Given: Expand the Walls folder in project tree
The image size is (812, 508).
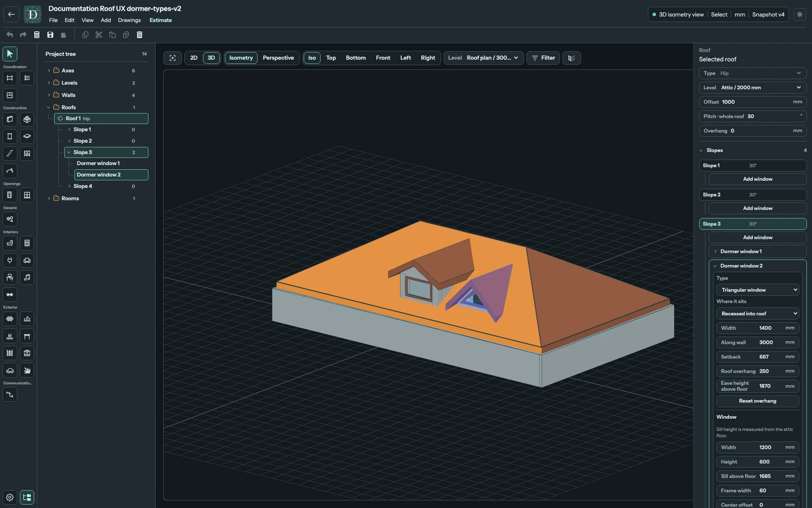Looking at the screenshot, I should pos(49,95).
